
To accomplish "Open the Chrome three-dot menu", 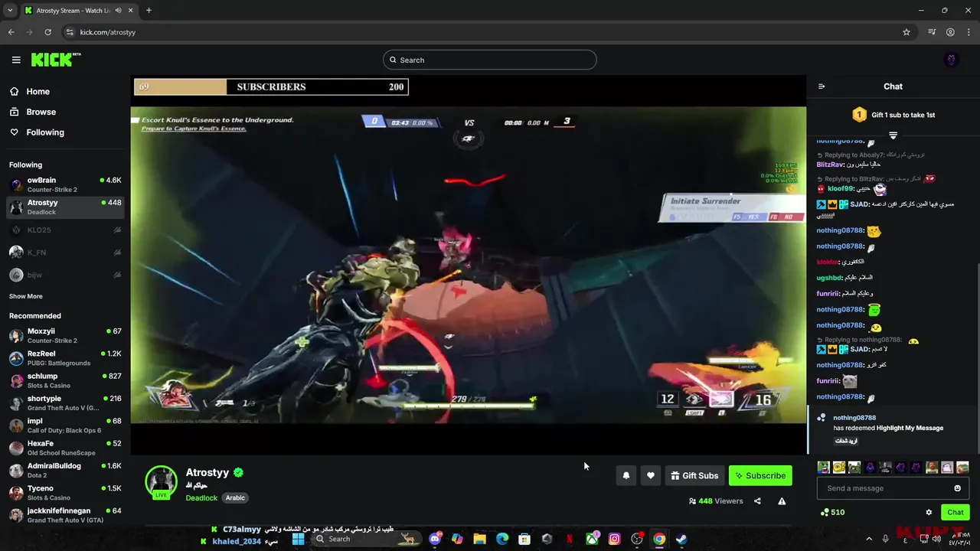I will tap(969, 32).
